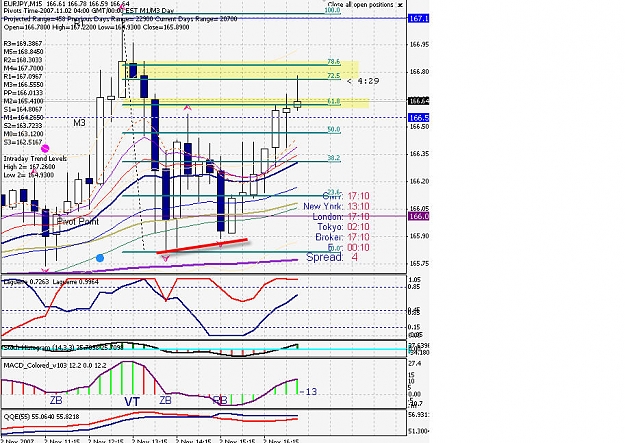
Task: Click the candle countdown timer '< 4:29'
Action: (x=363, y=81)
